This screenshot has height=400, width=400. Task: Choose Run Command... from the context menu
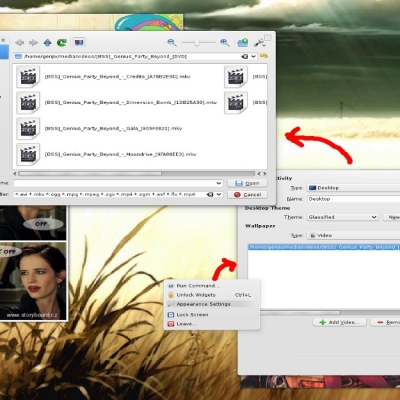(213, 286)
